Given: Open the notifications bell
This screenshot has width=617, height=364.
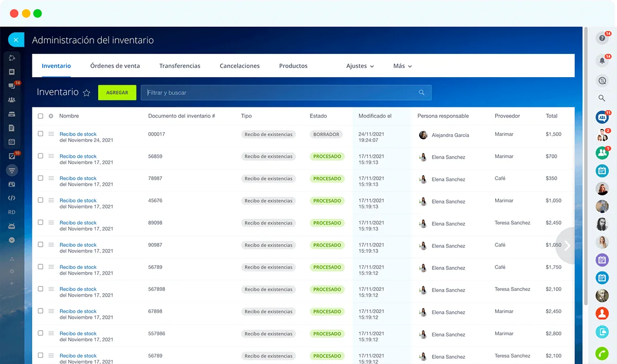Looking at the screenshot, I should (602, 61).
